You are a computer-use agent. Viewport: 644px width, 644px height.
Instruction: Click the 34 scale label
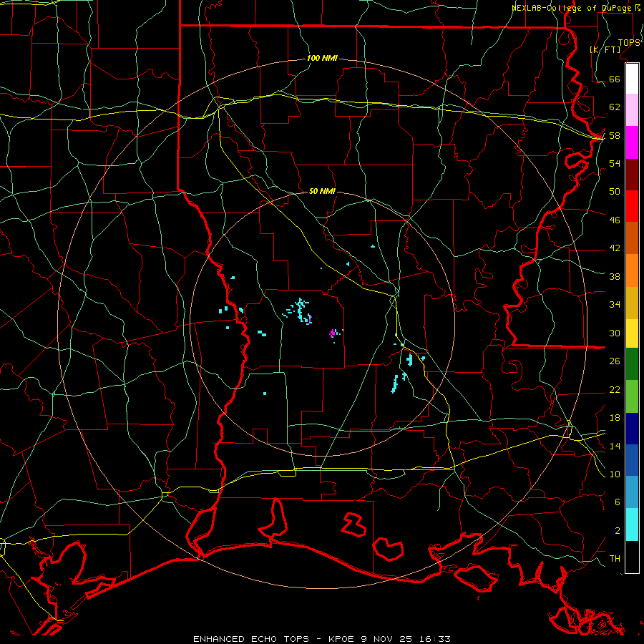pyautogui.click(x=615, y=305)
